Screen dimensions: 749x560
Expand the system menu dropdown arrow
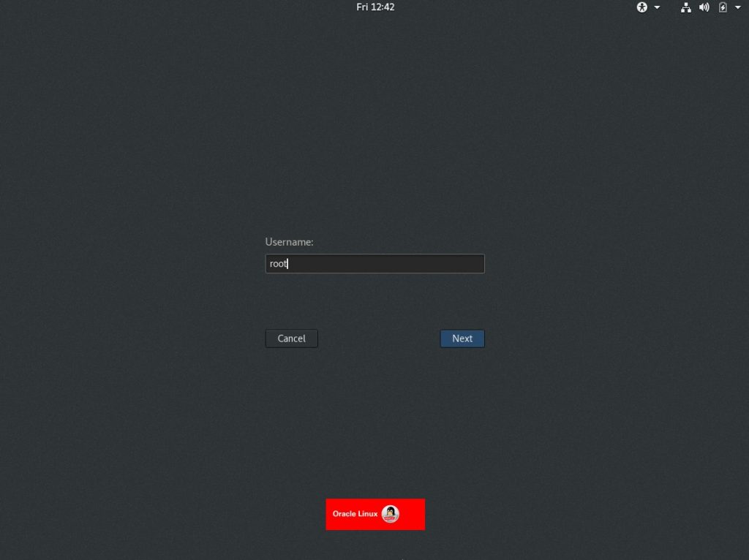tap(737, 7)
